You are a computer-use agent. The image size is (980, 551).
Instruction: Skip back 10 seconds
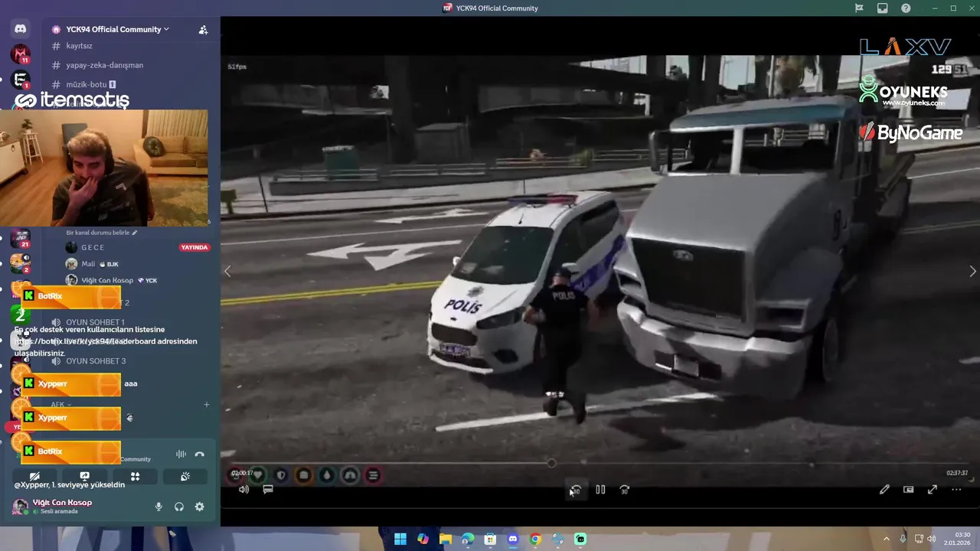click(x=576, y=490)
